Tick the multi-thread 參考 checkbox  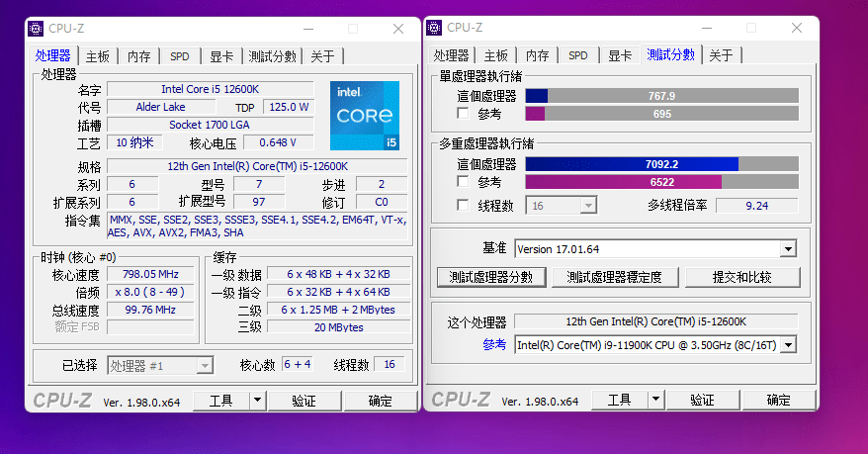click(463, 182)
